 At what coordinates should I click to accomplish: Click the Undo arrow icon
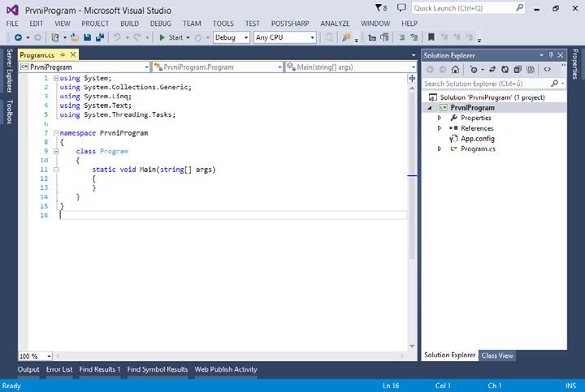pyautogui.click(x=117, y=37)
